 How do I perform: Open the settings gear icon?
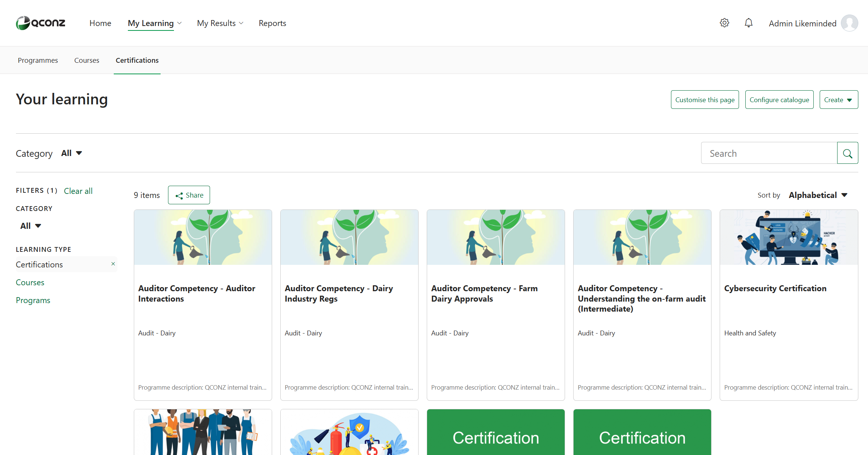[724, 23]
